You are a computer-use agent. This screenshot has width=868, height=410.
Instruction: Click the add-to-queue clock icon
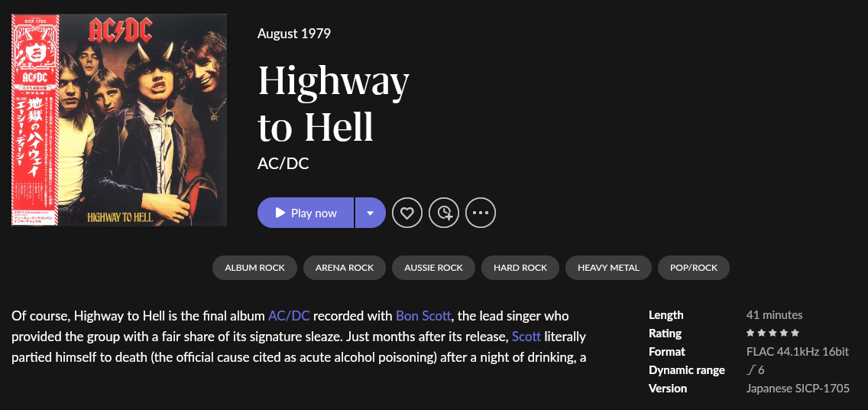tap(444, 213)
